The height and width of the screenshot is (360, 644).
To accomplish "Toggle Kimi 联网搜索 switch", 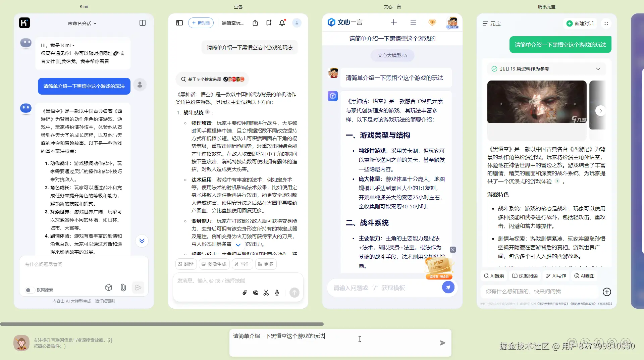I will click(30, 290).
